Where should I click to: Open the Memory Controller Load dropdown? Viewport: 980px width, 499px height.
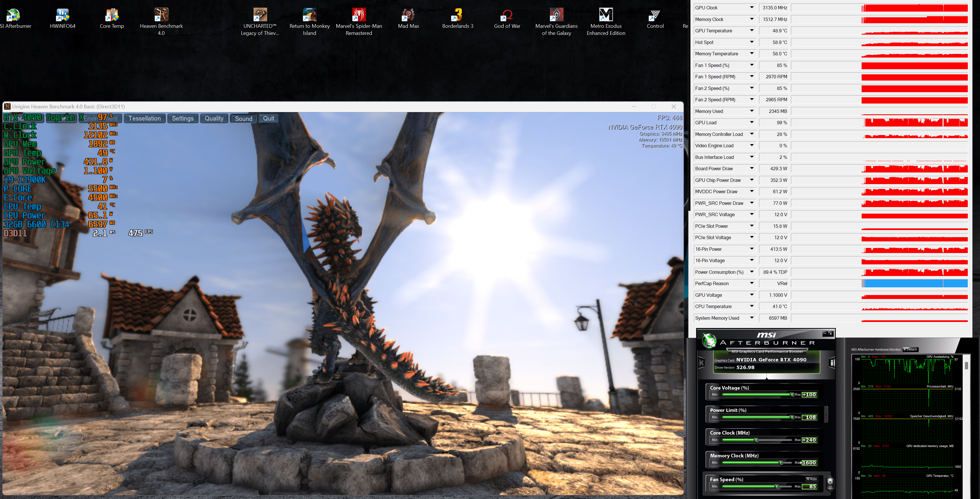pyautogui.click(x=752, y=134)
